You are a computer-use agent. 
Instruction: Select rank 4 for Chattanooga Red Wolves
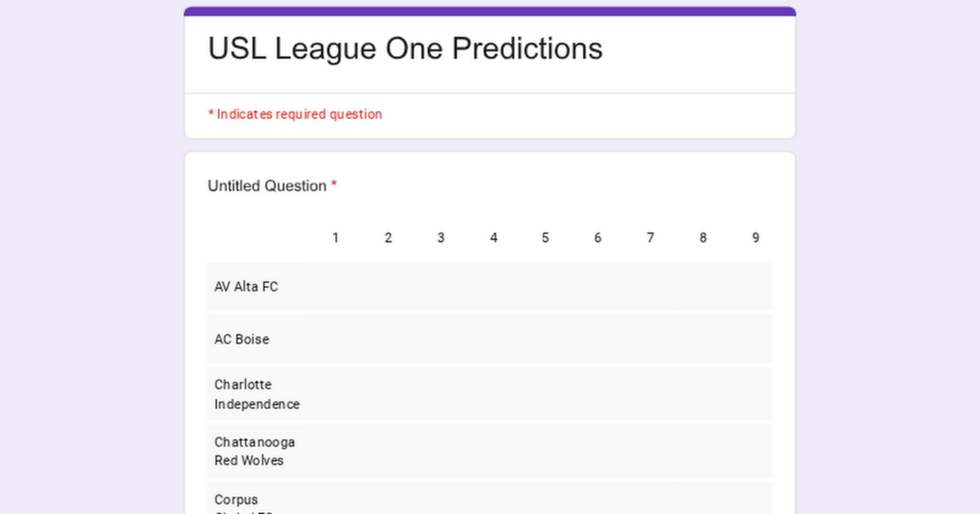click(493, 451)
